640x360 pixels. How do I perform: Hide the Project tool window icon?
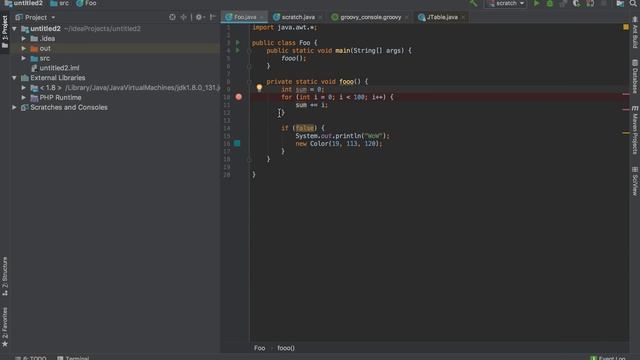point(213,17)
